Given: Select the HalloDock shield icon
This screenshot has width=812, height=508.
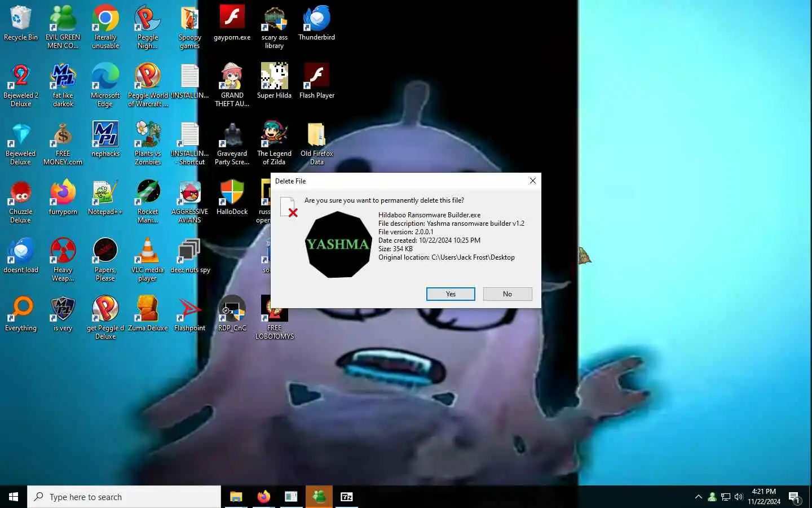Looking at the screenshot, I should [x=232, y=198].
